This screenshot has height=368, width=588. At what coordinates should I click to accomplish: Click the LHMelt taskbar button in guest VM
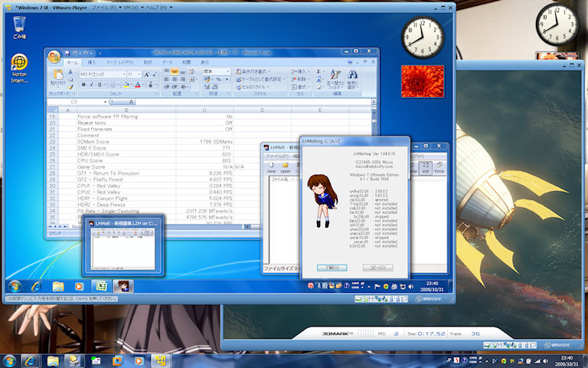pos(123,286)
